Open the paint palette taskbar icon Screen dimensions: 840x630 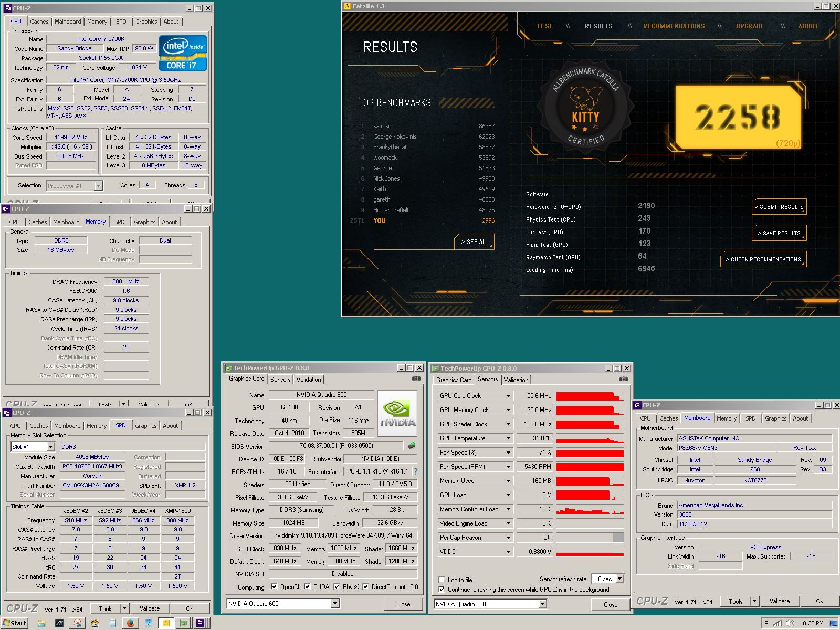(x=95, y=623)
